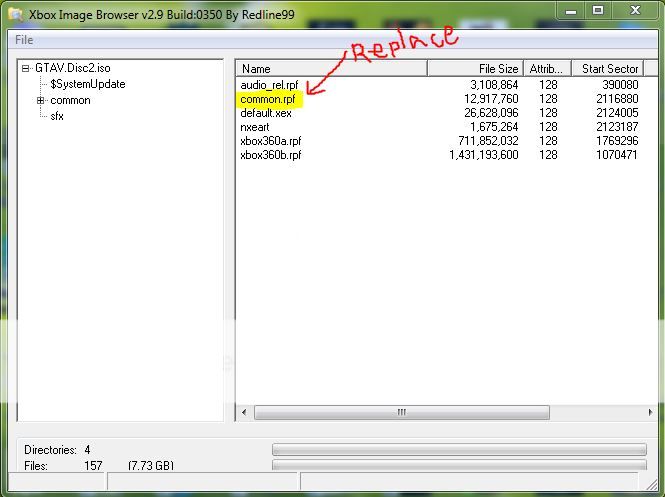The width and height of the screenshot is (665, 497).
Task: Expand the common folder tree node
Action: [41, 101]
